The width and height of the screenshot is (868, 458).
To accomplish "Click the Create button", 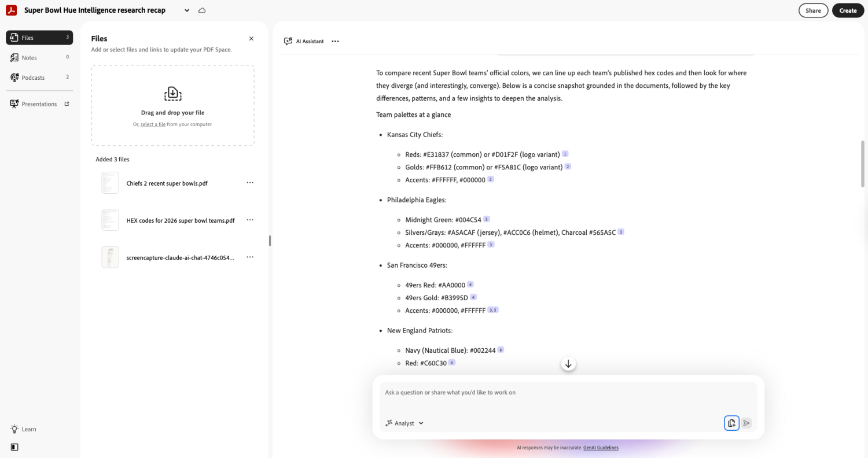I will (848, 10).
